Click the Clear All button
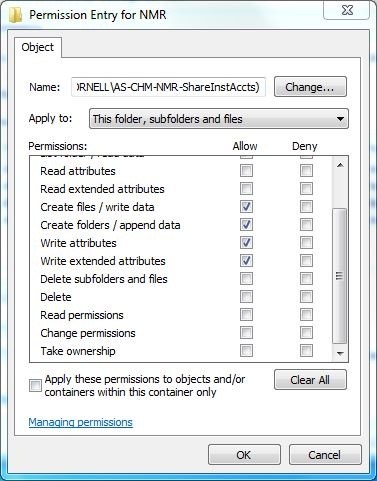The width and height of the screenshot is (377, 481). (310, 380)
